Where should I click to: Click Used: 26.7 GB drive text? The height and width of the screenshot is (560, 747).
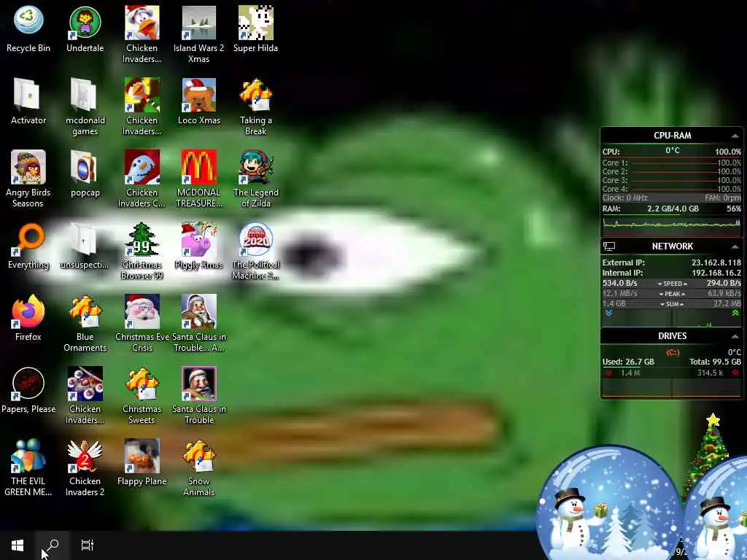pos(628,362)
